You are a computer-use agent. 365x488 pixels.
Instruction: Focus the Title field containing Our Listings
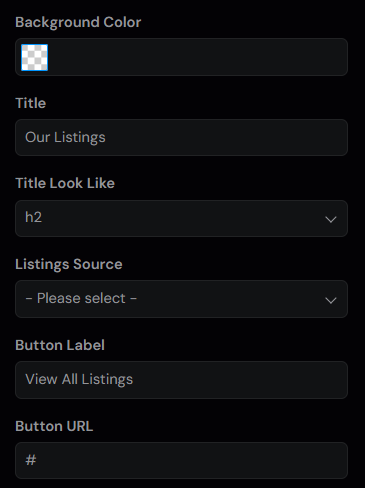coord(181,137)
